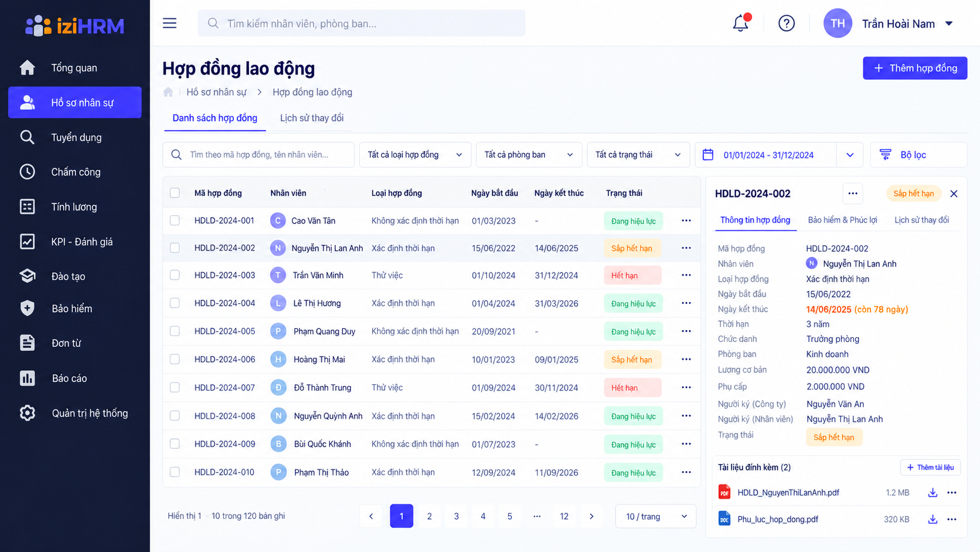Viewport: 980px width, 552px height.
Task: Download Phu_luc_hop_dong.pdf attachment
Action: [933, 519]
